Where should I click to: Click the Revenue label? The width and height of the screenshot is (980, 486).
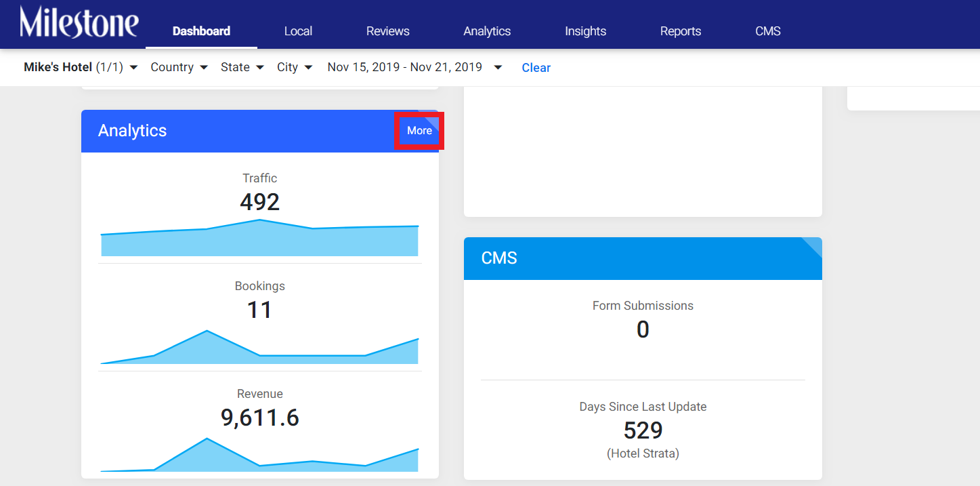tap(260, 394)
